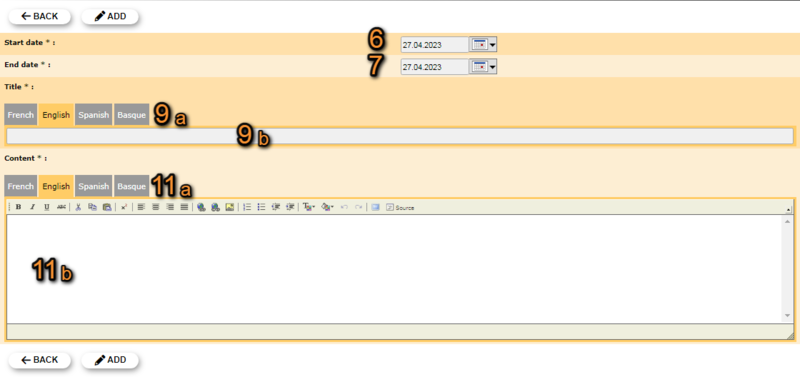
Task: Open the text color picker
Action: pyautogui.click(x=309, y=207)
